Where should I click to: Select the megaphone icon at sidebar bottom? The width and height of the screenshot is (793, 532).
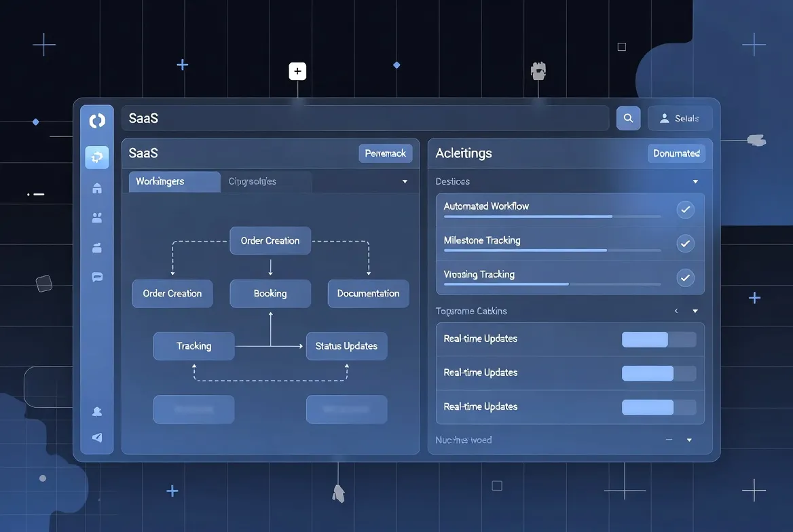pos(97,437)
